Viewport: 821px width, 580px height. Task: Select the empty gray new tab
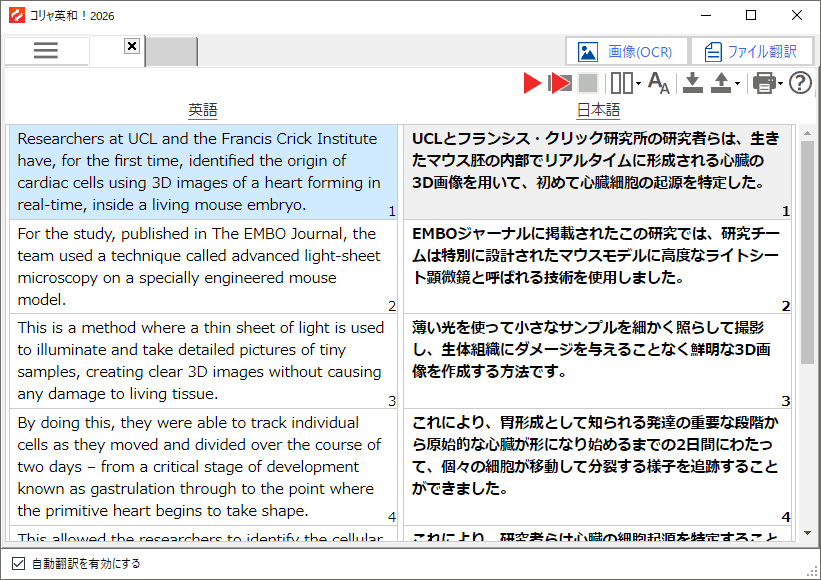coord(172,52)
